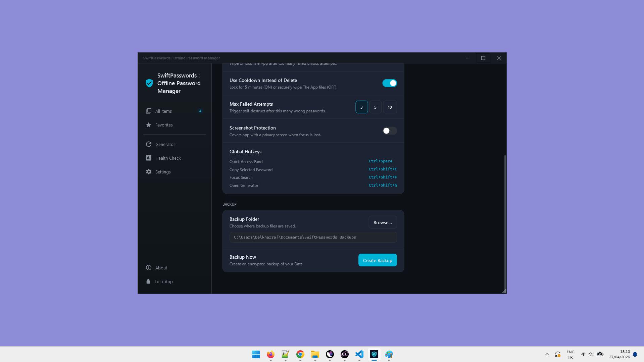644x362 pixels.
Task: Open File Explorer from the taskbar
Action: (315, 354)
